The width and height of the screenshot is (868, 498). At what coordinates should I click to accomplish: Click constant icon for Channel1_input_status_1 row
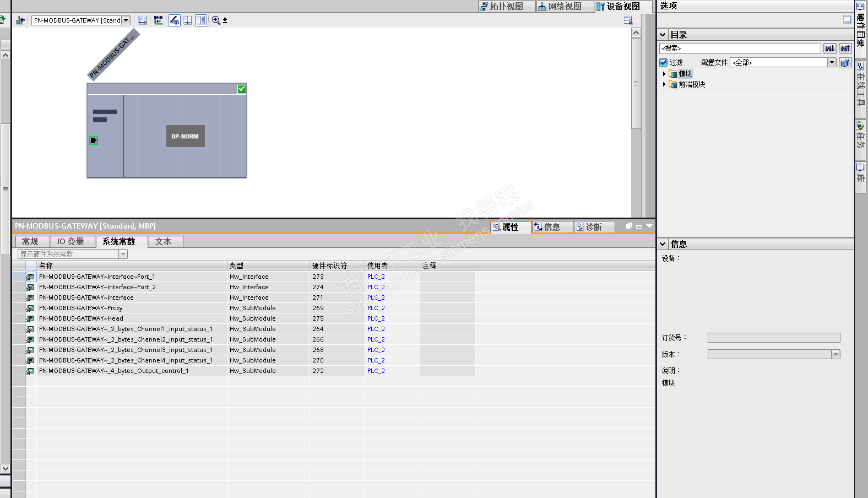(x=31, y=329)
